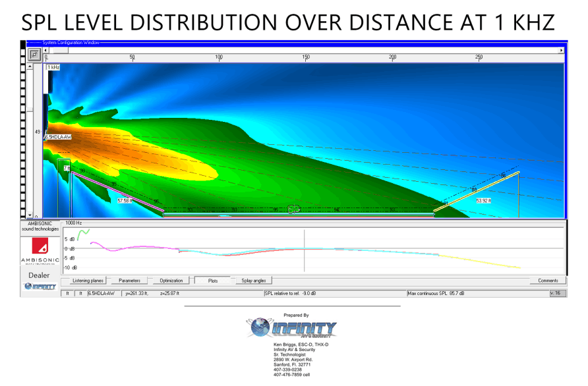The height and width of the screenshot is (386, 588).
Task: Select the Plots tab
Action: 212,281
